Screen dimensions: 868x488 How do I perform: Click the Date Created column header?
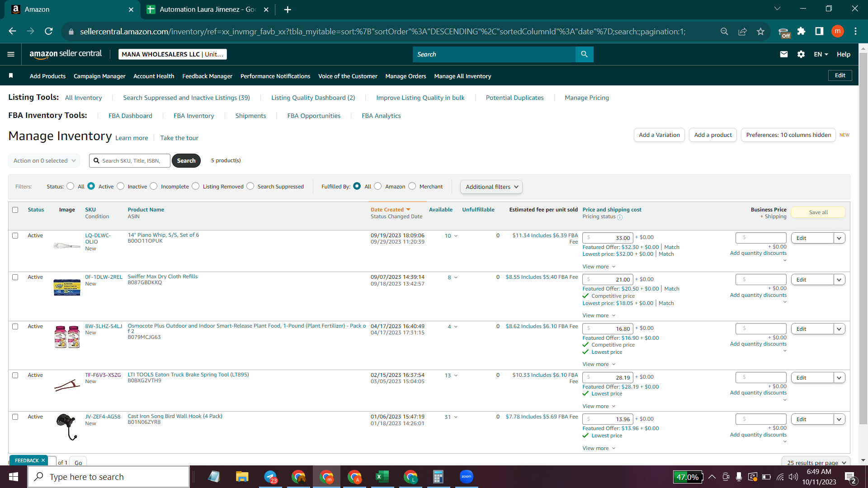pyautogui.click(x=391, y=210)
